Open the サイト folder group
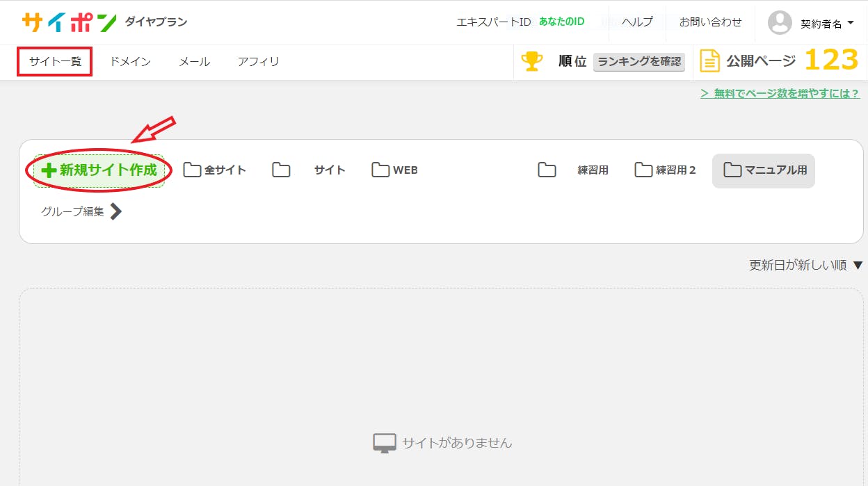This screenshot has width=868, height=486. pos(309,170)
